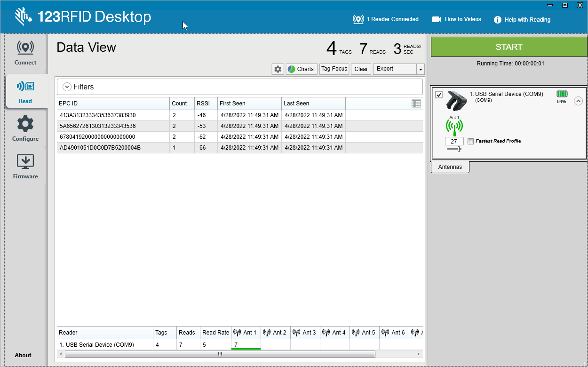This screenshot has height=367, width=588.
Task: Expand the Filters section
Action: pos(67,87)
